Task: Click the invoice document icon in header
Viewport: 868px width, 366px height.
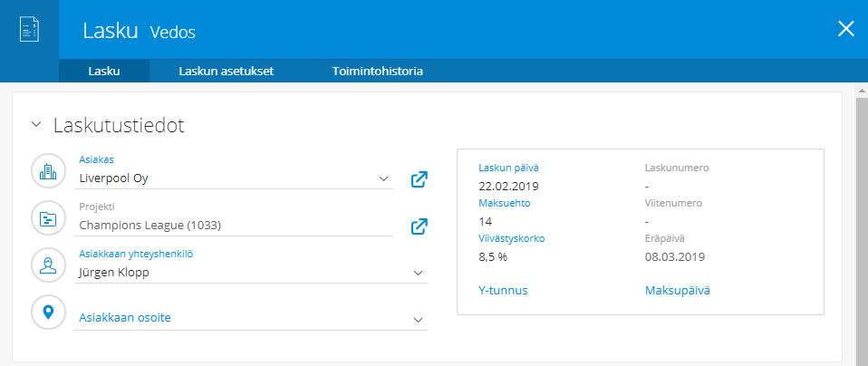Action: click(x=29, y=30)
